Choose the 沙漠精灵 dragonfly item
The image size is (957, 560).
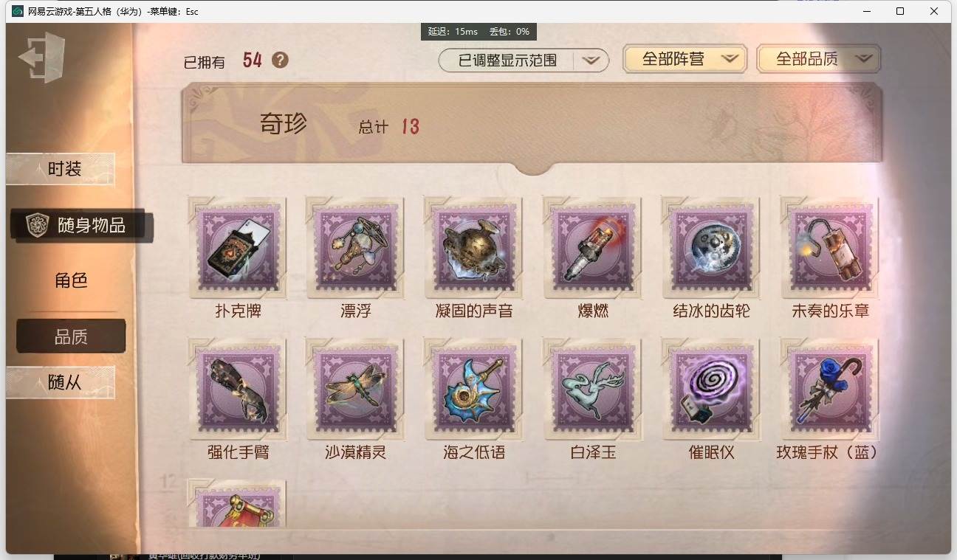click(356, 390)
